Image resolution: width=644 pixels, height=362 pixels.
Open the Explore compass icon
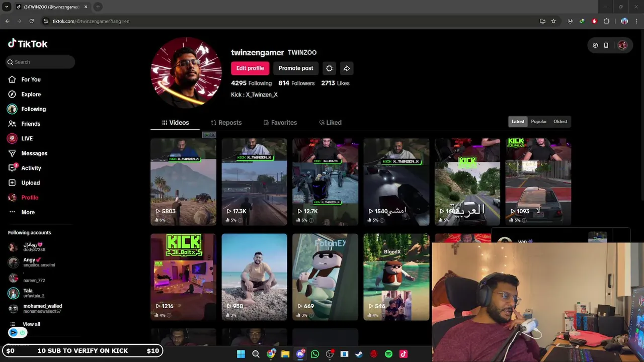[x=12, y=94]
